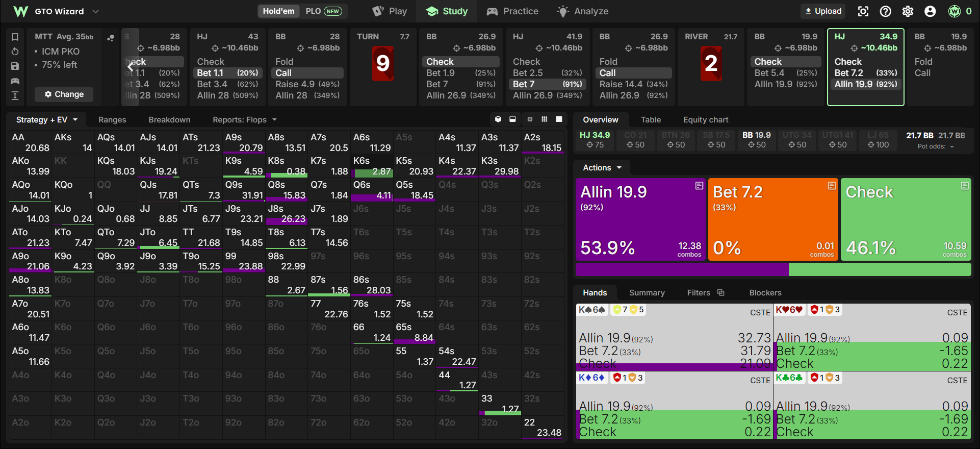This screenshot has width=980, height=449.
Task: Click the green W chip balance icon
Action: 955,11
